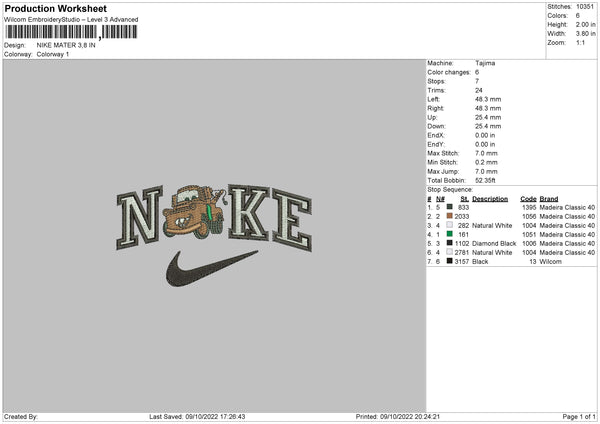Click code 1051 in the 161 stitch row
This screenshot has height=424, width=600.
coord(529,235)
